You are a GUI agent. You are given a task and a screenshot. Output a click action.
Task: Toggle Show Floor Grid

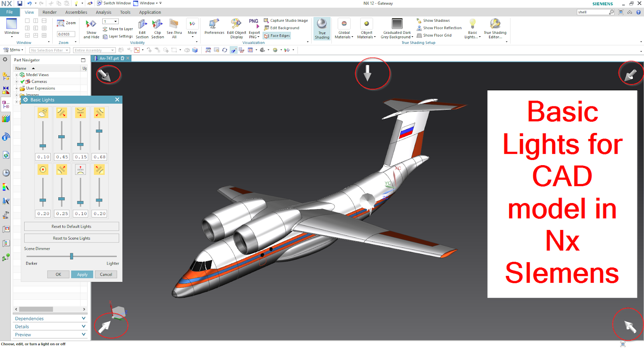pos(434,35)
